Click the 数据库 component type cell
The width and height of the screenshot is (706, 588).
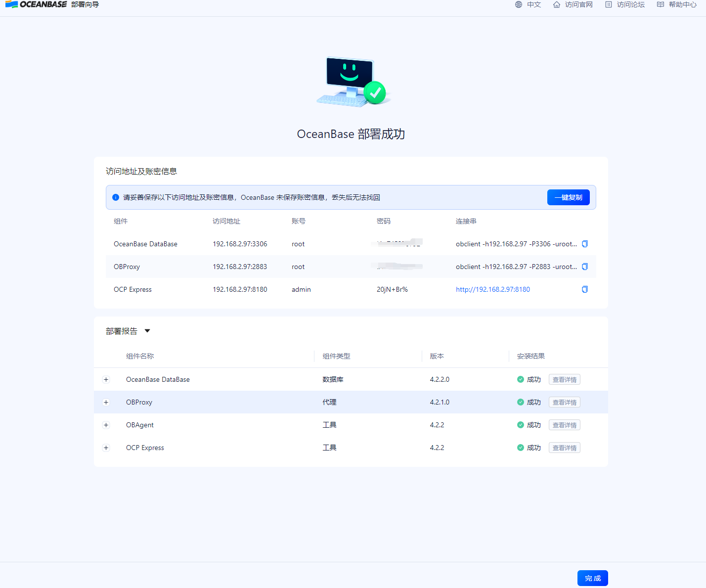(x=333, y=379)
